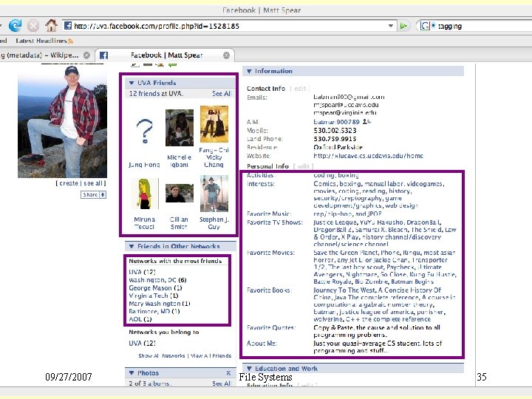Open Stephen J. Guy friend photo
The height and width of the screenshot is (399, 532).
tap(214, 194)
